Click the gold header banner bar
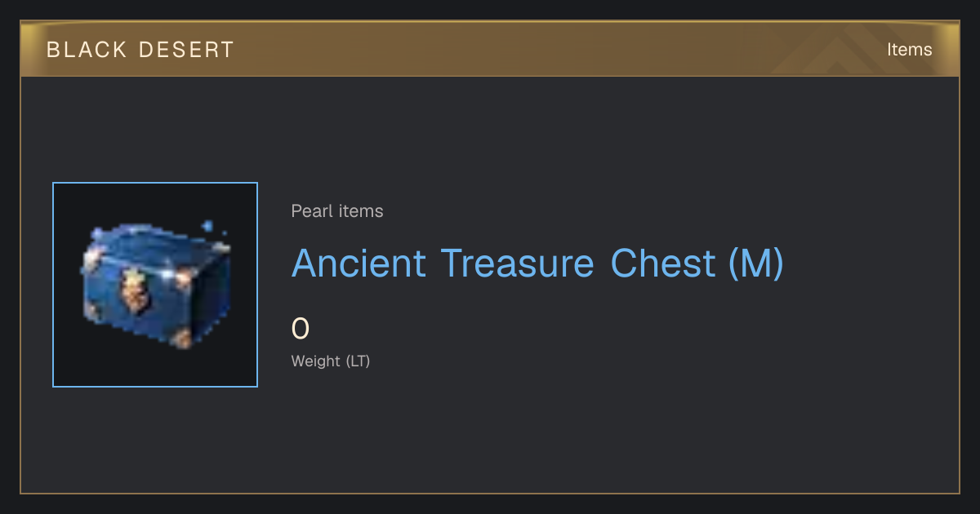Screen dimensions: 980x514 (490, 49)
